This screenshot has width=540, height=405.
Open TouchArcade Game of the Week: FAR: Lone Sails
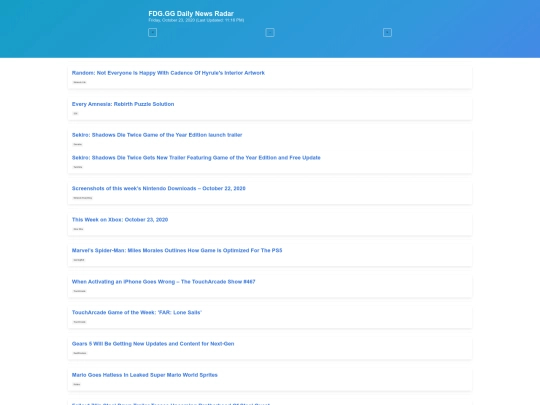[137, 312]
